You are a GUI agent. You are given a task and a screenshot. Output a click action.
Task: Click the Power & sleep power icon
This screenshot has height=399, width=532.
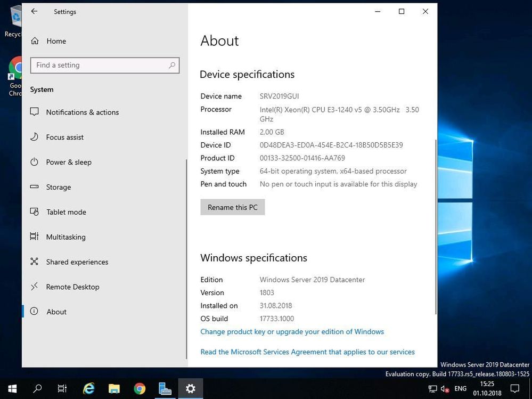coord(34,162)
